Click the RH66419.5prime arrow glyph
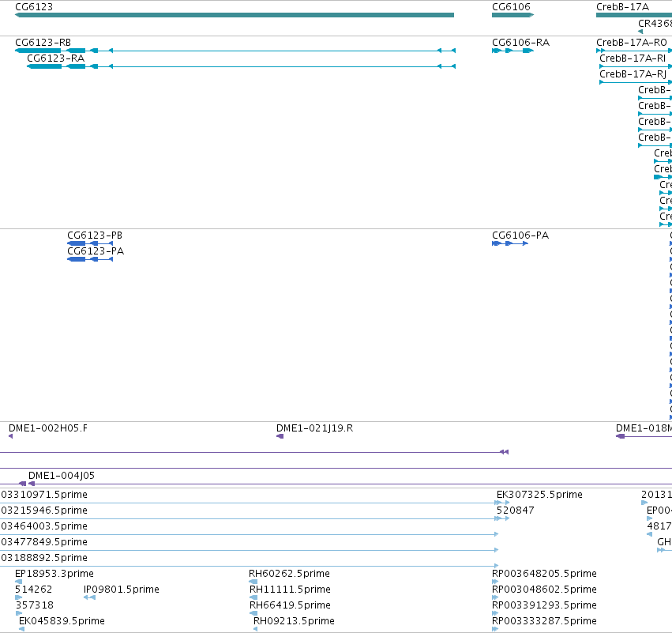 pos(253,613)
